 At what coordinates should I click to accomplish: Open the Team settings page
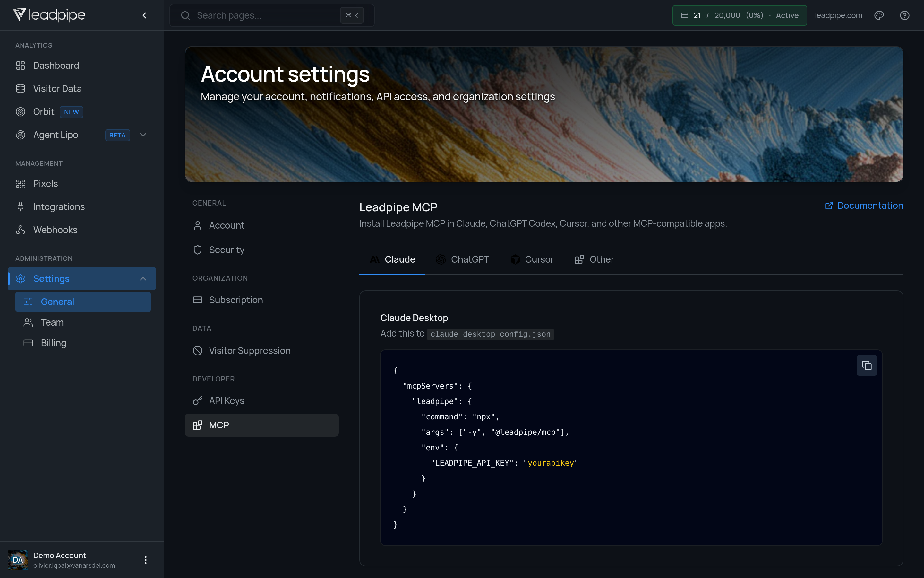tap(83, 322)
